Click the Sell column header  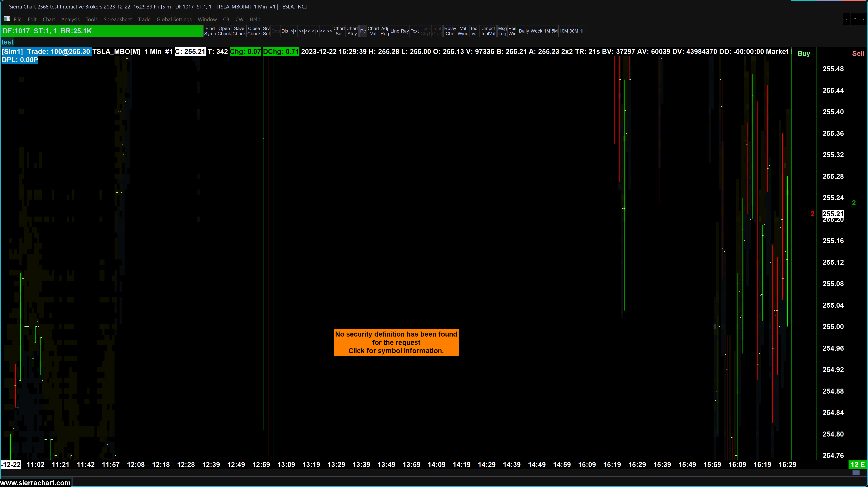coord(858,54)
